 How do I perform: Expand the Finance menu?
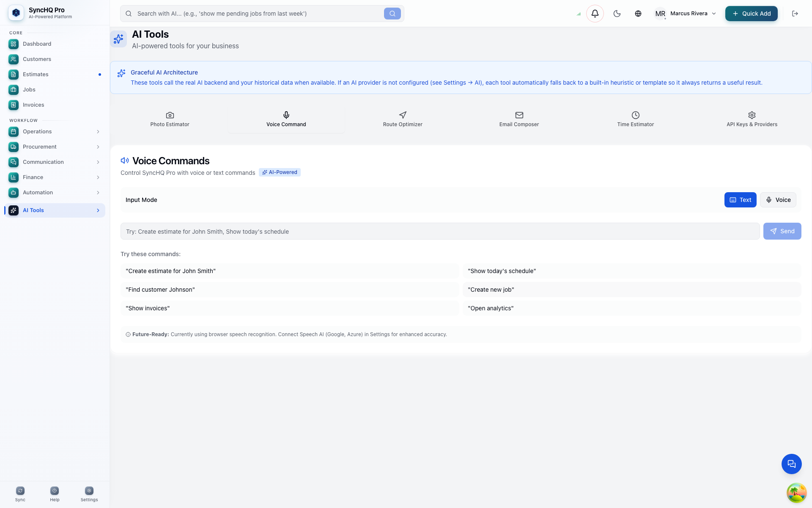55,177
